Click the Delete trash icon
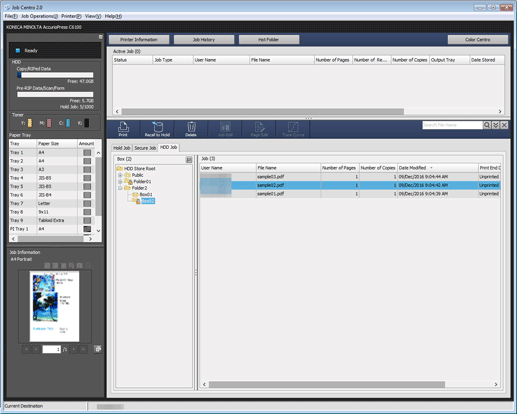Screen dimensions: 517x414 click(x=191, y=129)
